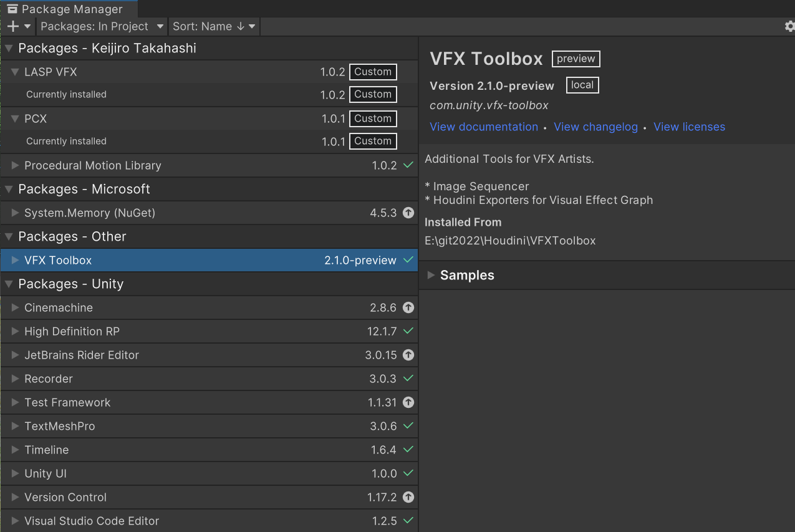
Task: Expand the VFX Toolbox package row arrow
Action: (16, 261)
